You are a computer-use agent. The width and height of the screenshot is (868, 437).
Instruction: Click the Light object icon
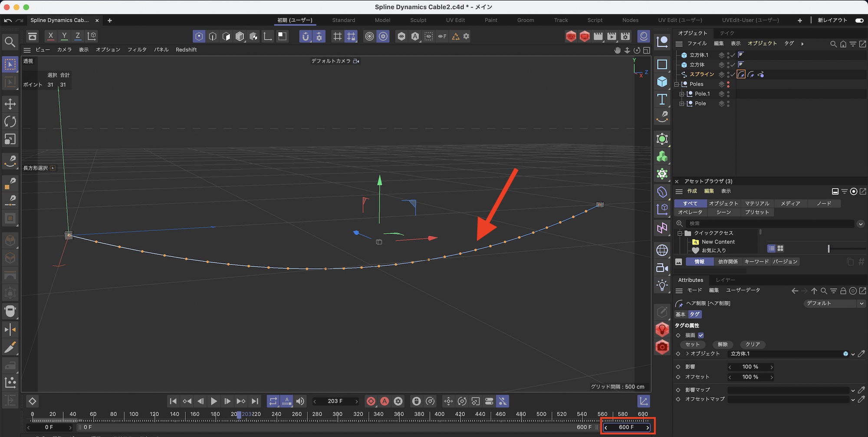[x=662, y=285]
